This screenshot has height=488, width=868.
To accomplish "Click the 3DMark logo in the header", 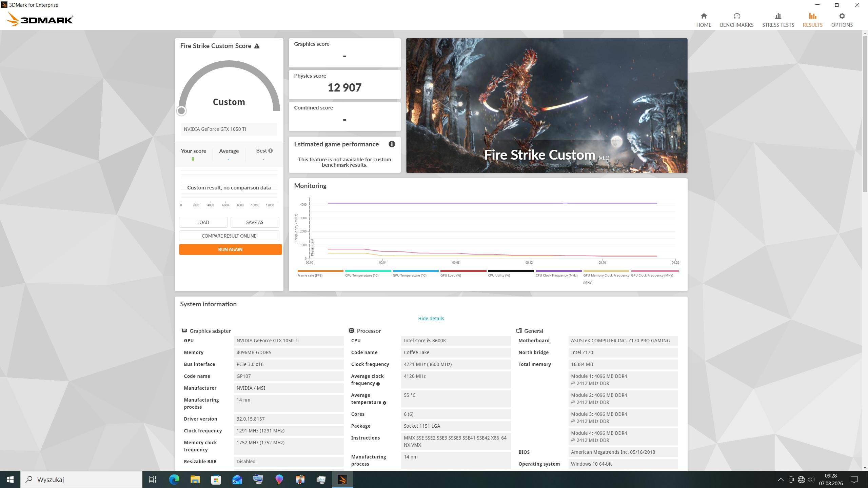I will [x=39, y=19].
